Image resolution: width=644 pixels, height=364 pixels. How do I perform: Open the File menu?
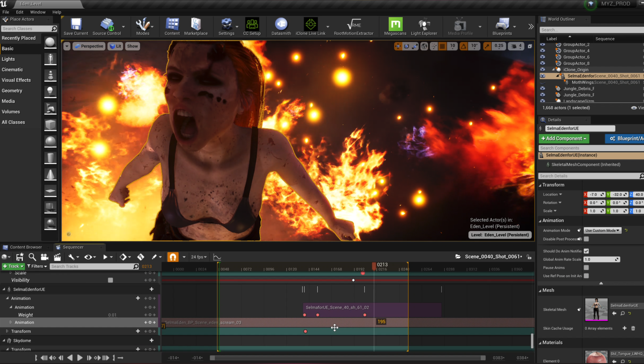coord(6,12)
